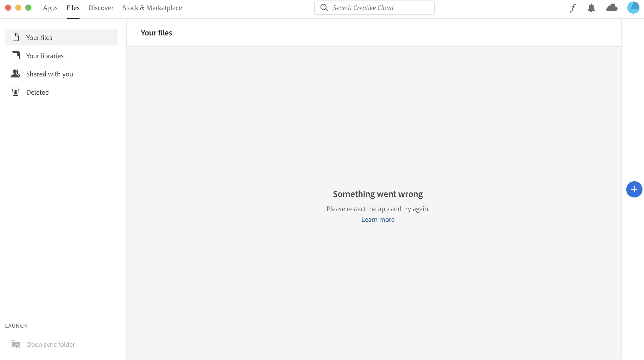Click the Shared with you people icon
Screen dimensions: 644x360
16,74
